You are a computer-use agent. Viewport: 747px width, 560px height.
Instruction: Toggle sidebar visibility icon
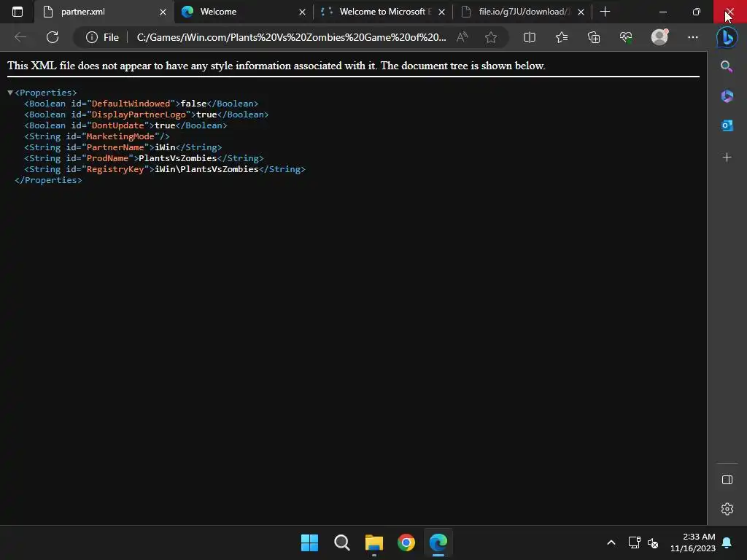click(727, 480)
